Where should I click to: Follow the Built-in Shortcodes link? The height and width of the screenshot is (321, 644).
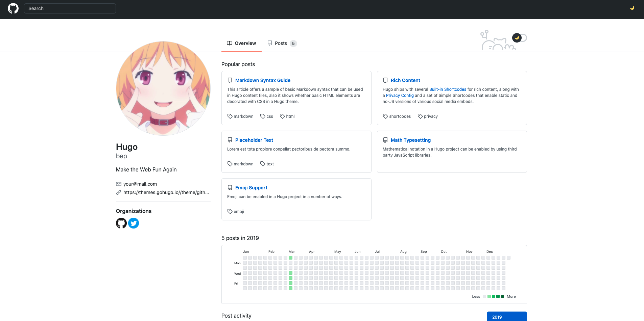(448, 89)
